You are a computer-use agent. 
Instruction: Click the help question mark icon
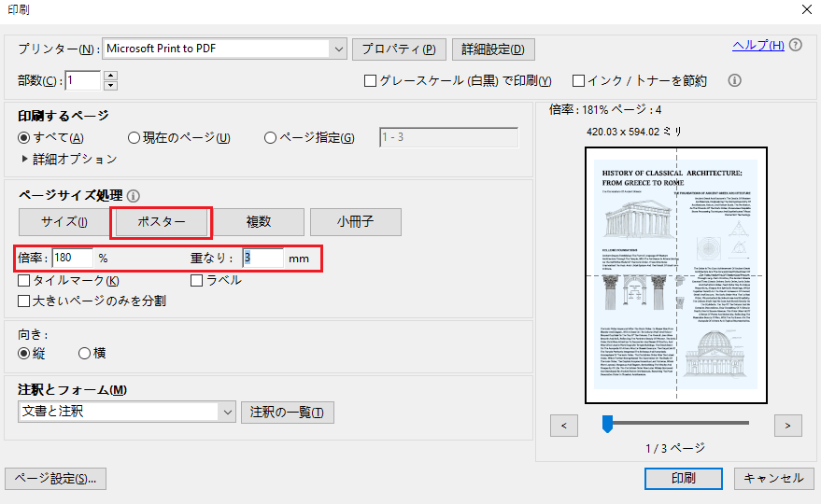click(796, 45)
